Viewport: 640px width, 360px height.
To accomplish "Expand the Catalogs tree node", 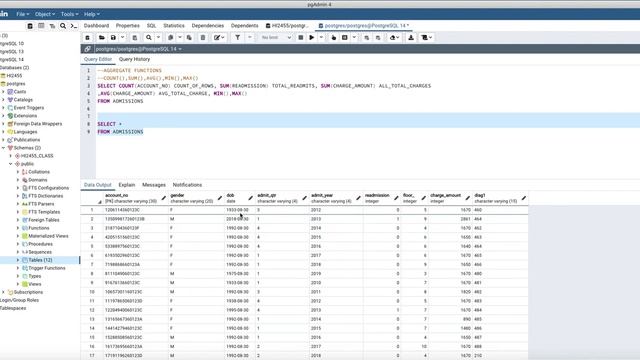I will [x=4, y=100].
